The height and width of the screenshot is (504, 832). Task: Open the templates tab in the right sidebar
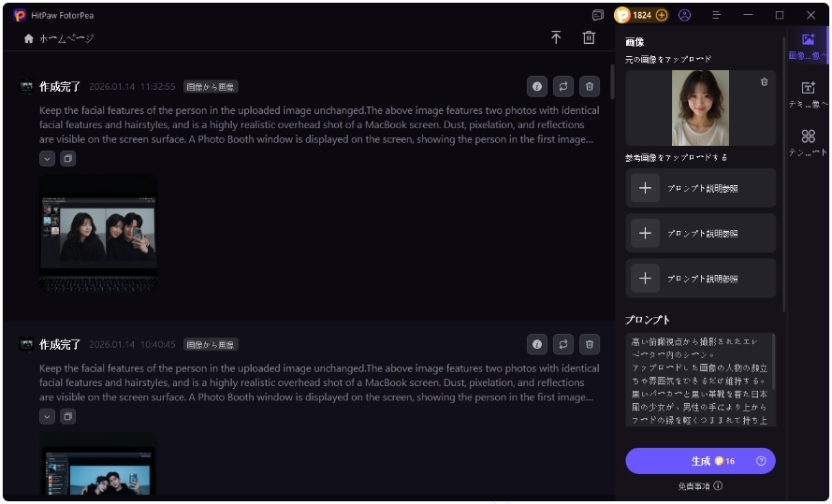(808, 143)
